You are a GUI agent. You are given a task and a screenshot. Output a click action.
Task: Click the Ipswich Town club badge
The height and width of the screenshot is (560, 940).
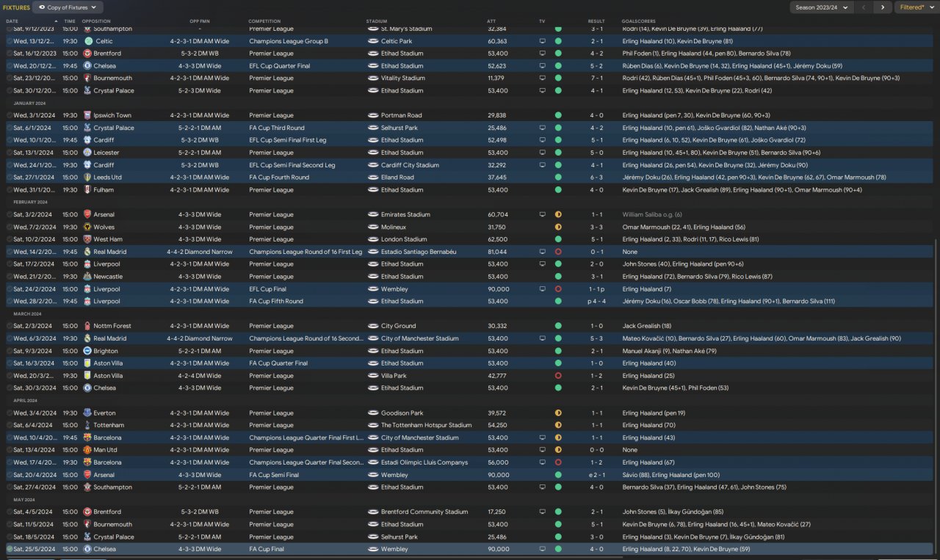click(88, 115)
